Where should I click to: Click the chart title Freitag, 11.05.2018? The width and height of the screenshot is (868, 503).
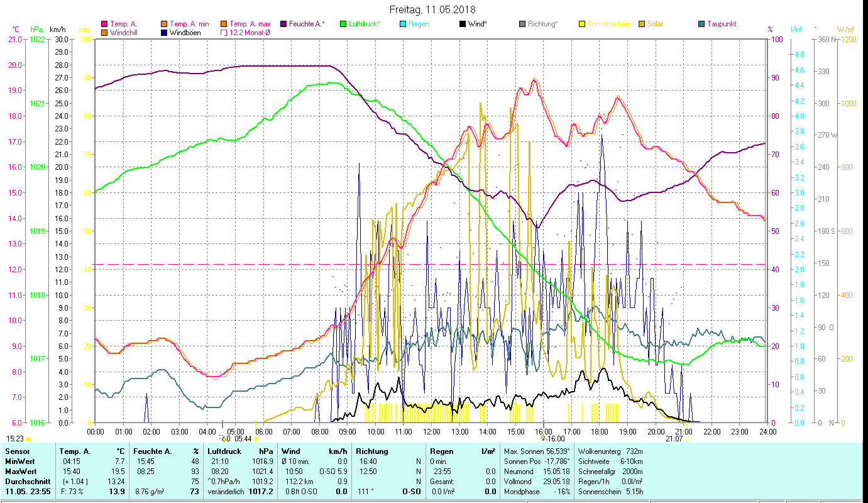click(432, 9)
